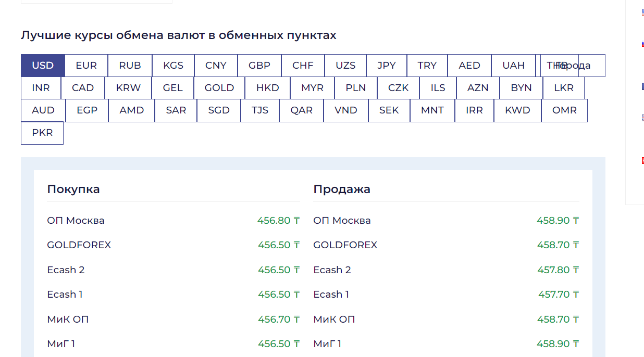Click GOLDFOREX in the Продажа column
644x357 pixels.
[x=345, y=245]
